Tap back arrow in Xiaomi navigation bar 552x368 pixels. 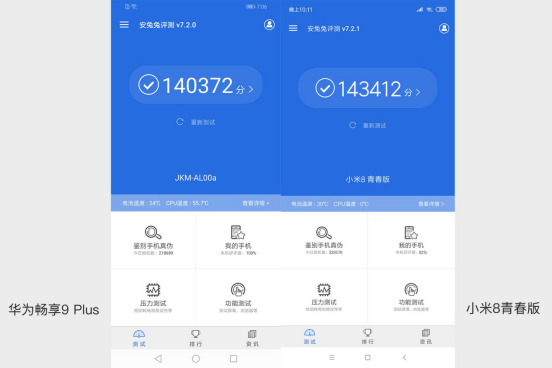point(404,357)
